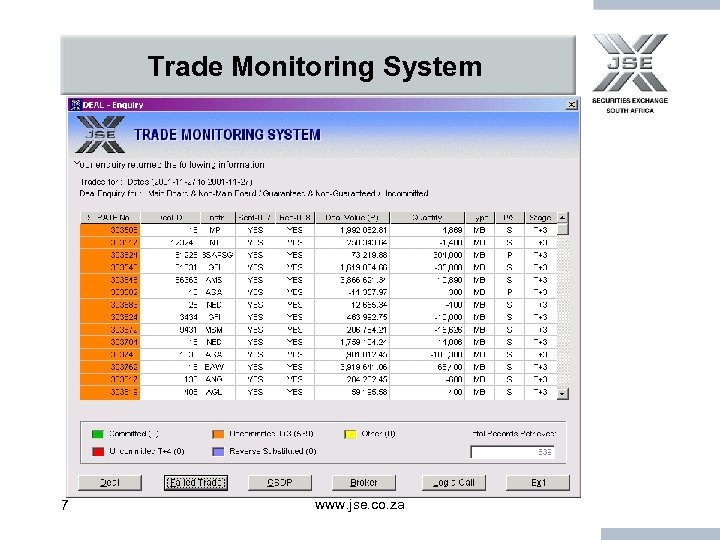Click the green Committed legend swatch
Viewport: 720px width, 540px height.
point(98,434)
